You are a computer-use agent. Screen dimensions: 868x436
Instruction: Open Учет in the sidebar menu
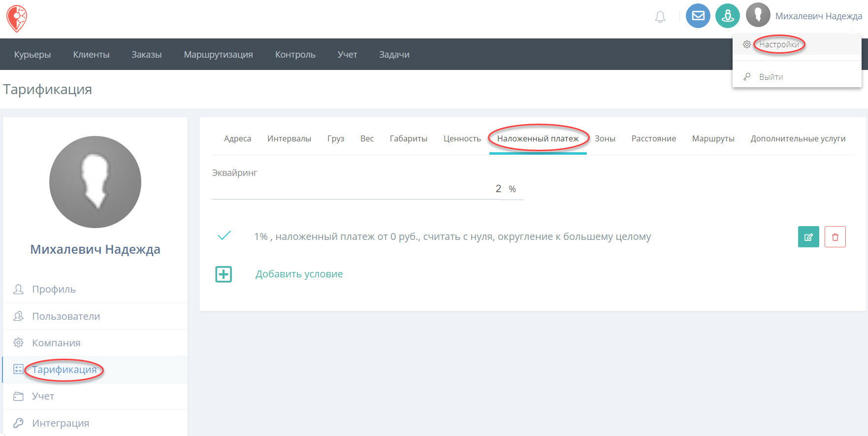tap(43, 396)
